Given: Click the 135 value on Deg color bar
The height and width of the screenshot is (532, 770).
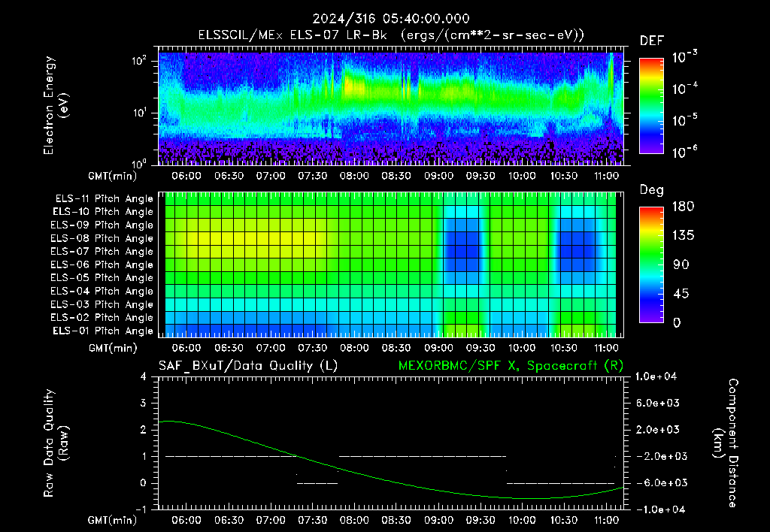Looking at the screenshot, I should 683,236.
